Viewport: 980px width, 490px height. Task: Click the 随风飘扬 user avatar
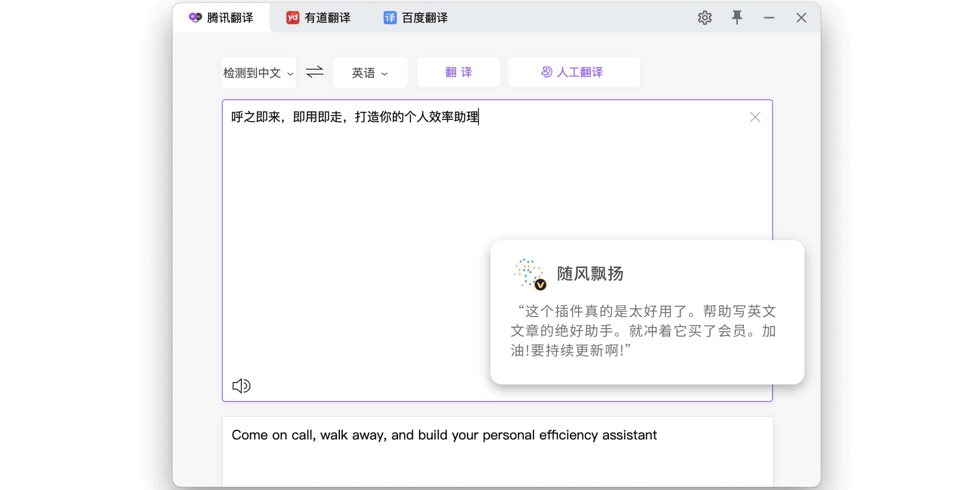coord(529,274)
